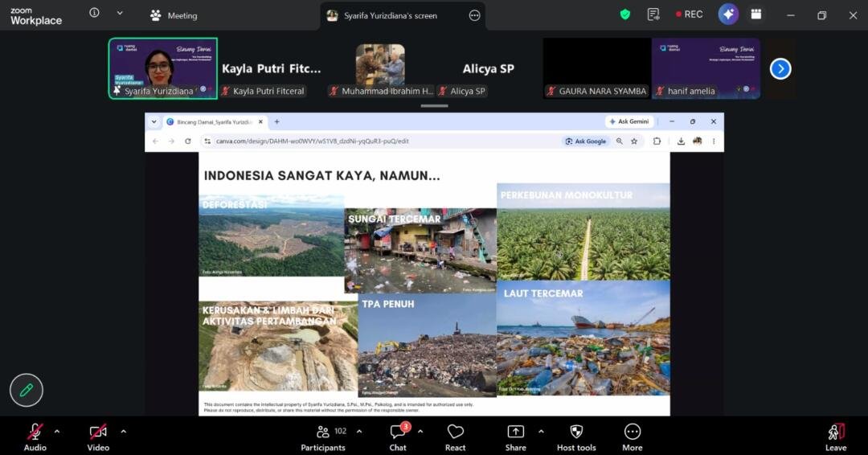Click the DEFORESTASI slide image

coord(272,236)
